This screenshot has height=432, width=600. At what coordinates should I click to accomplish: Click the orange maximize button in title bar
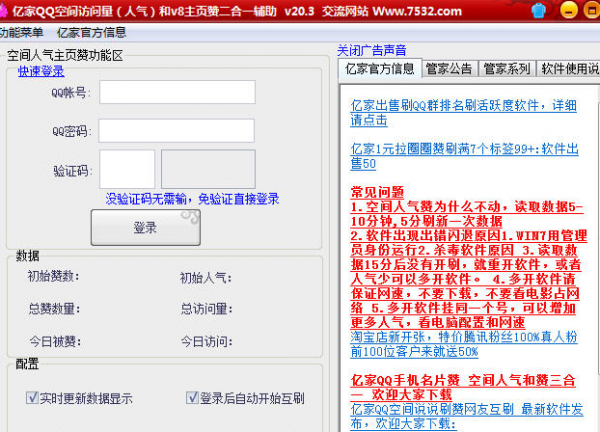(x=592, y=10)
